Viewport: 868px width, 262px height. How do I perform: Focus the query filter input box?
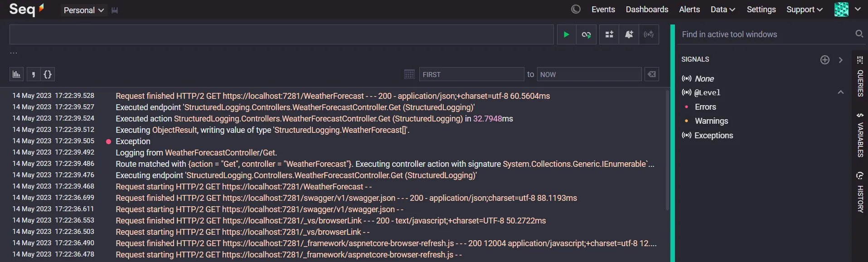point(281,34)
